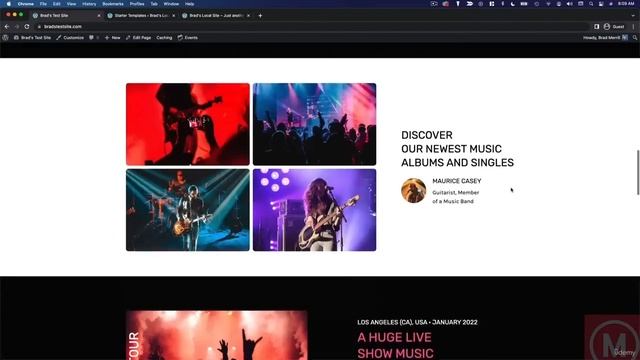
Task: Go back to previous page
Action: [x=7, y=27]
